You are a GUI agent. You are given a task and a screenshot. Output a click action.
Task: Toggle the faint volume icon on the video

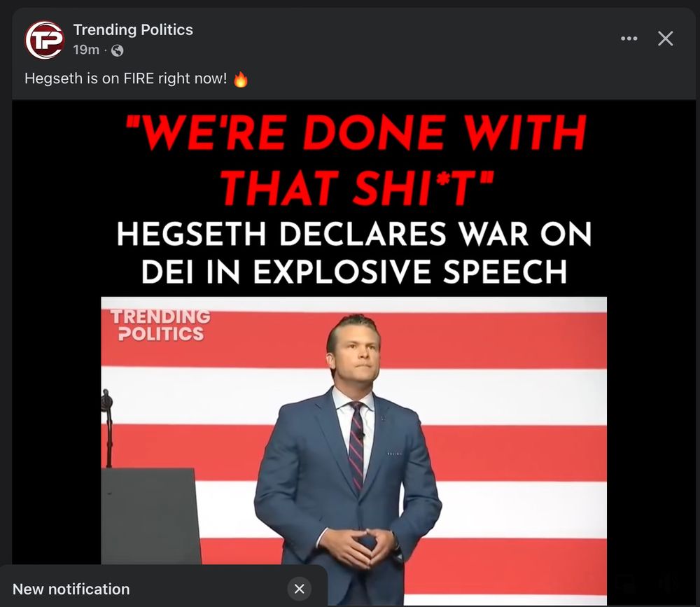[670, 583]
